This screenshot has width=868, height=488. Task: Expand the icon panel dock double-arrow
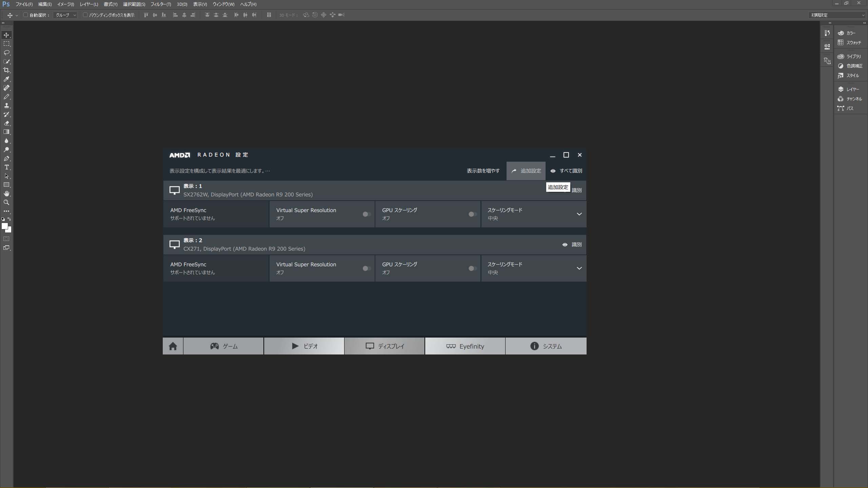830,23
